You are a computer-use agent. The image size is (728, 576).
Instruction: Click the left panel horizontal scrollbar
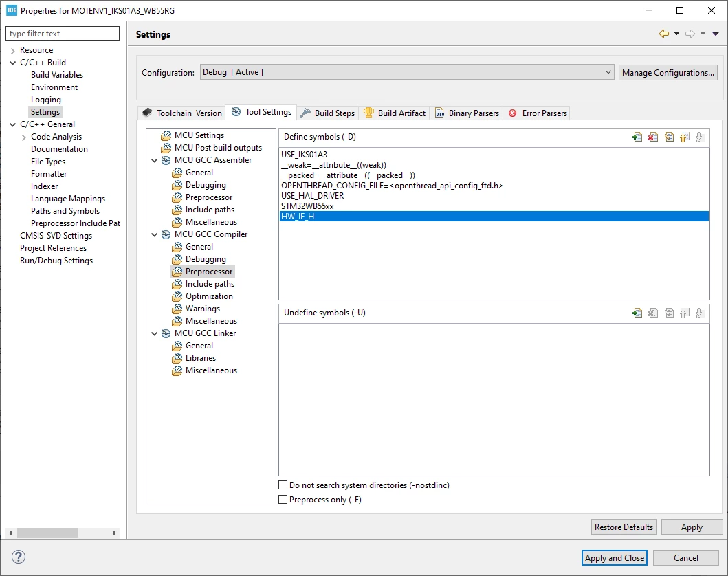(63, 533)
